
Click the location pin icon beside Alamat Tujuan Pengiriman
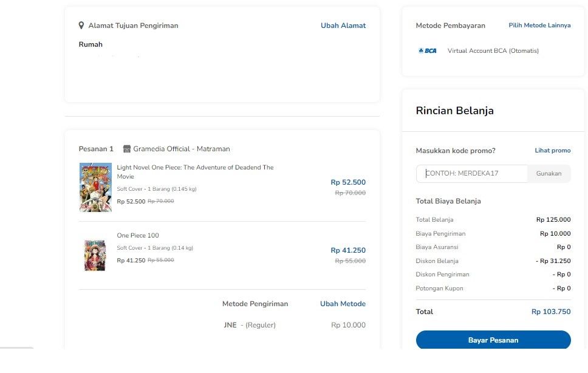(x=82, y=26)
